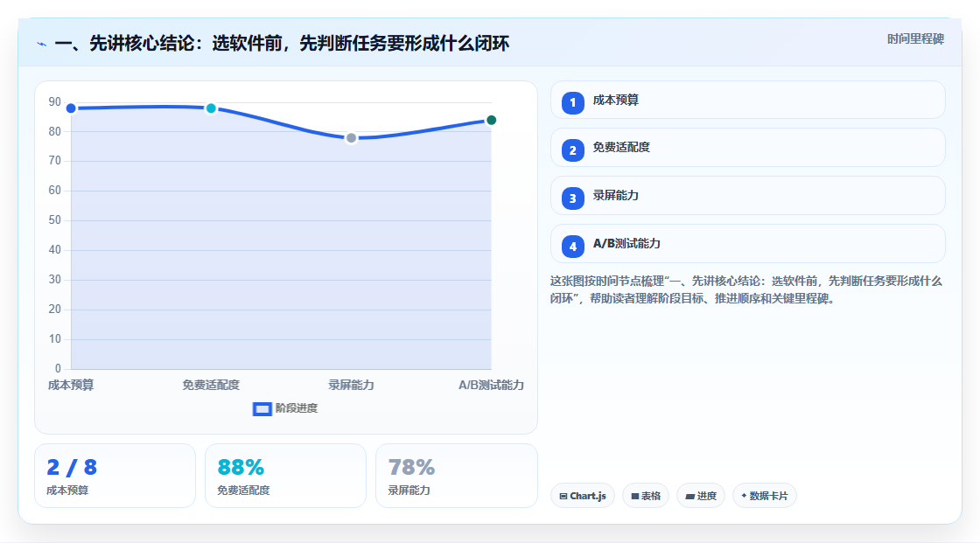Viewport: 980px width, 543px height.
Task: Click the y-axis value 90
Action: [55, 101]
